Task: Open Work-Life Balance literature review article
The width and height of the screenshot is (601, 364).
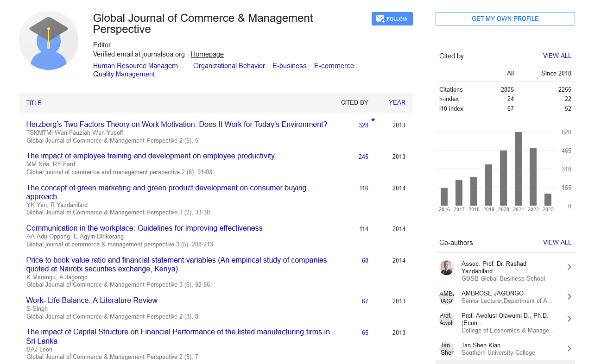Action: pyautogui.click(x=92, y=301)
